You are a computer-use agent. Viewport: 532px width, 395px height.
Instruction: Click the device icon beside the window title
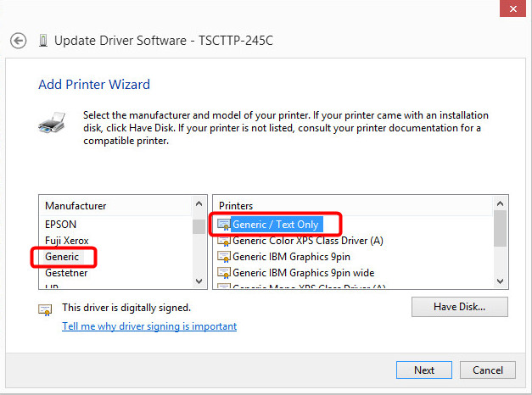pos(43,40)
